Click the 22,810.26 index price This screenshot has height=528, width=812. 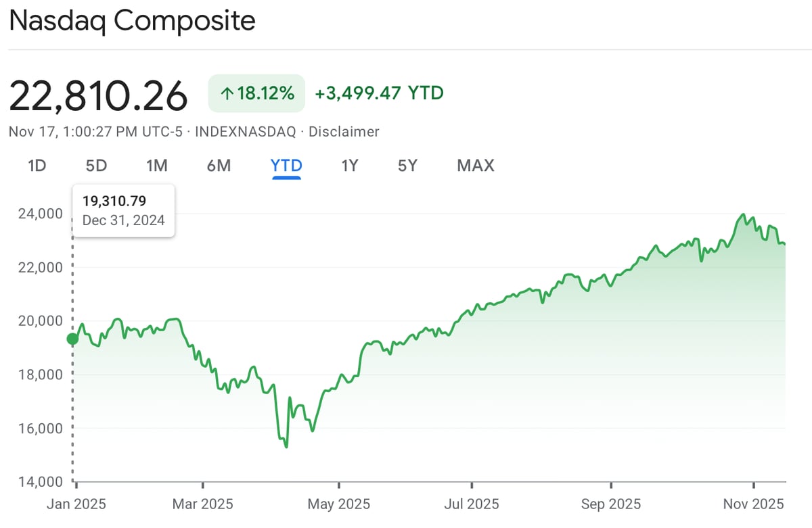point(98,96)
